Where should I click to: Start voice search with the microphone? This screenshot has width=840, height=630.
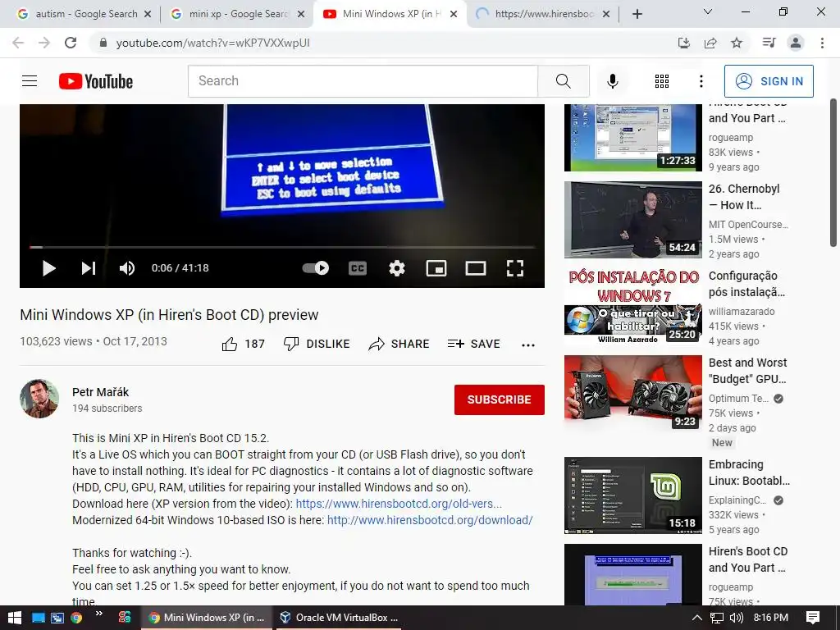pyautogui.click(x=612, y=81)
